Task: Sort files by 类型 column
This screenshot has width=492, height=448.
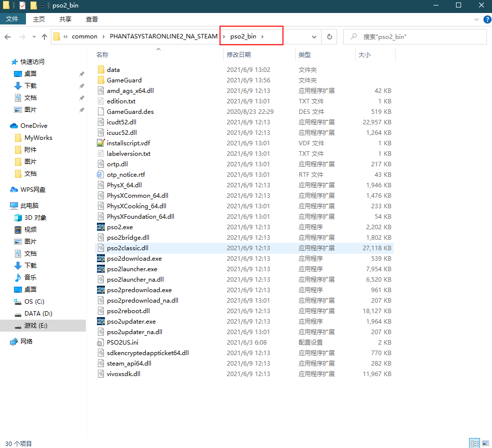Action: tap(304, 55)
